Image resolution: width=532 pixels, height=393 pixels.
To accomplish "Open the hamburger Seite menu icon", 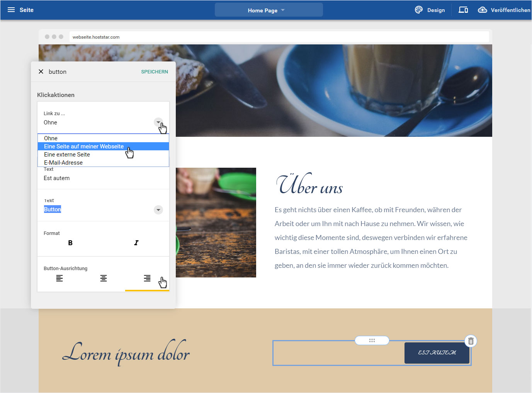I will [x=11, y=10].
